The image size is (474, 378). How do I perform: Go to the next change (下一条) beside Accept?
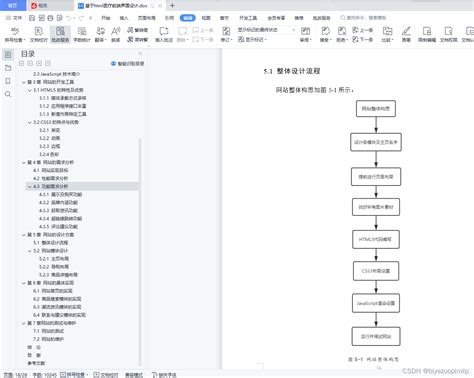click(x=363, y=39)
